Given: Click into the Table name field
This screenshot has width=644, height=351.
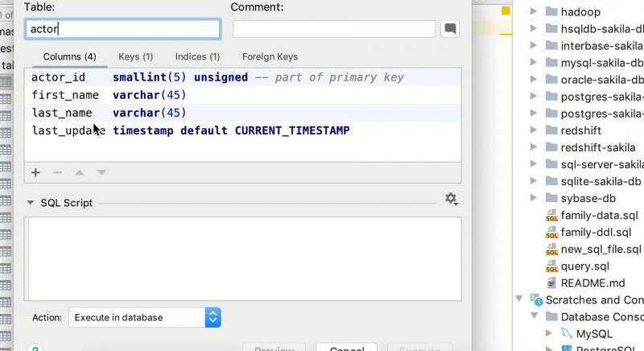Looking at the screenshot, I should click(x=122, y=29).
